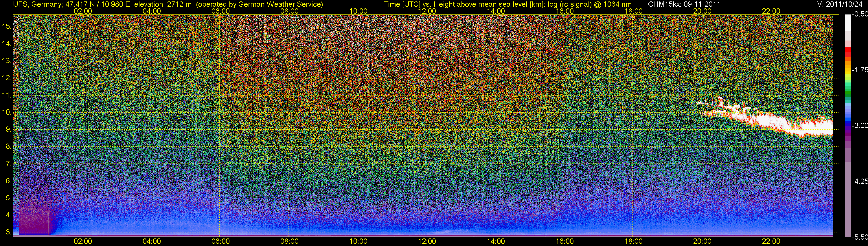Click the '16:00' label on the bottom time axis
Viewport: 868px width, 246px height.
[565, 241]
